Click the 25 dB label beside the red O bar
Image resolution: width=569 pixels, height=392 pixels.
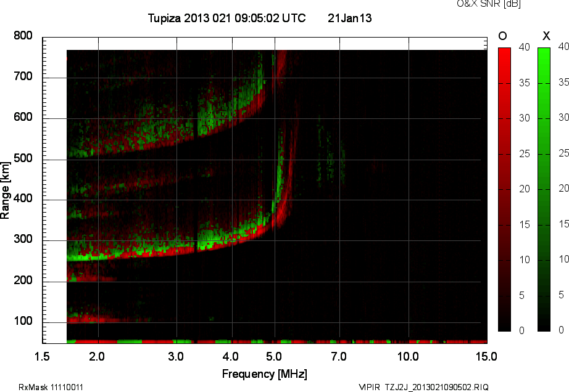525,154
